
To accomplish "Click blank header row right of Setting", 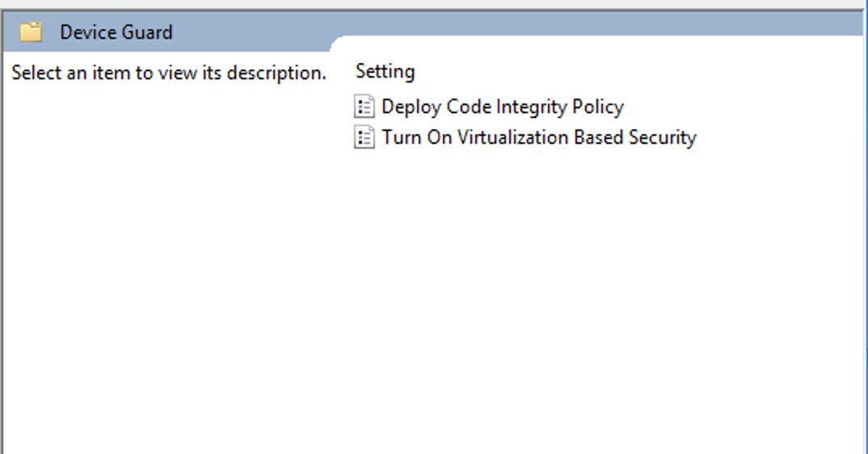I will click(x=630, y=71).
